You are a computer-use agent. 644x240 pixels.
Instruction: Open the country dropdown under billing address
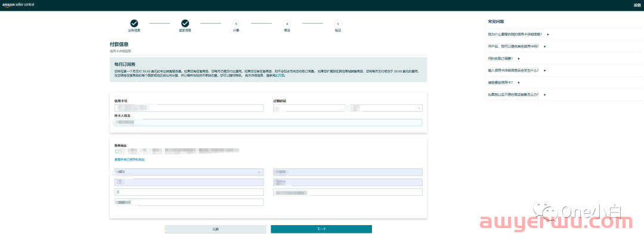189,172
